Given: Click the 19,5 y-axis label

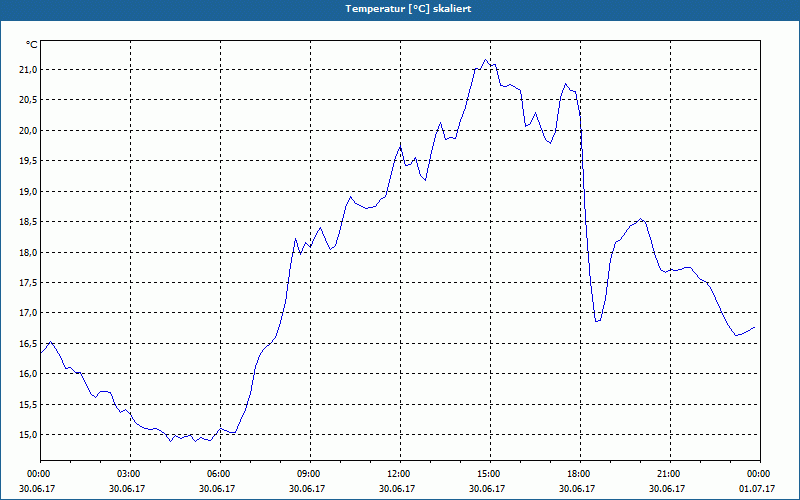Looking at the screenshot, I should click(28, 161).
